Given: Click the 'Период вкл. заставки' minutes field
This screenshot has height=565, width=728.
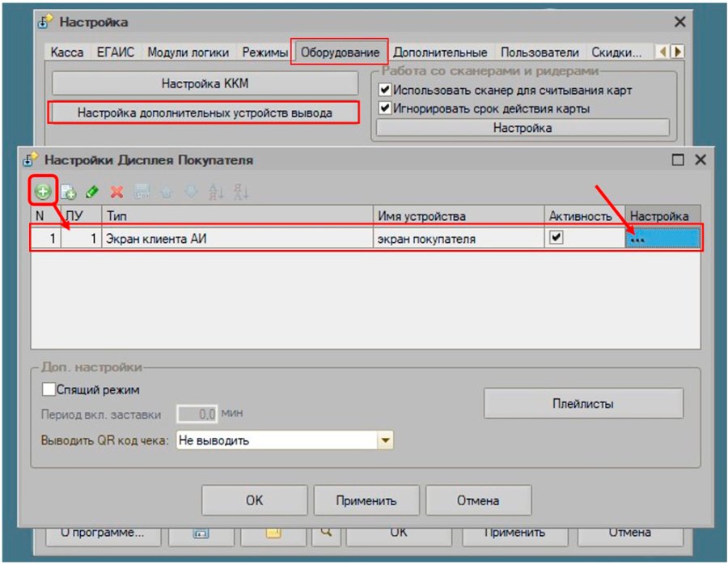Looking at the screenshot, I should pos(197,414).
